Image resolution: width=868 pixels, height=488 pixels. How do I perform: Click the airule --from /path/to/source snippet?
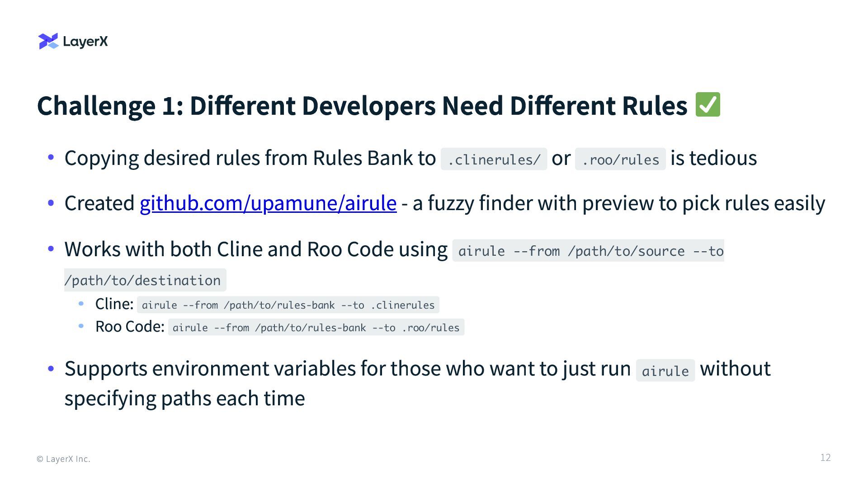(588, 251)
